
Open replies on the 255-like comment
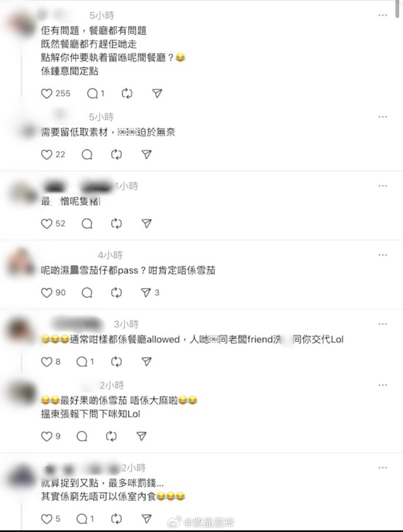point(92,94)
